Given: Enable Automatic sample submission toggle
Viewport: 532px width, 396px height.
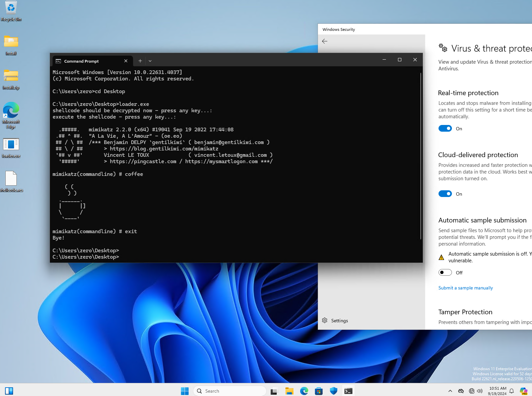Looking at the screenshot, I should [x=445, y=273].
